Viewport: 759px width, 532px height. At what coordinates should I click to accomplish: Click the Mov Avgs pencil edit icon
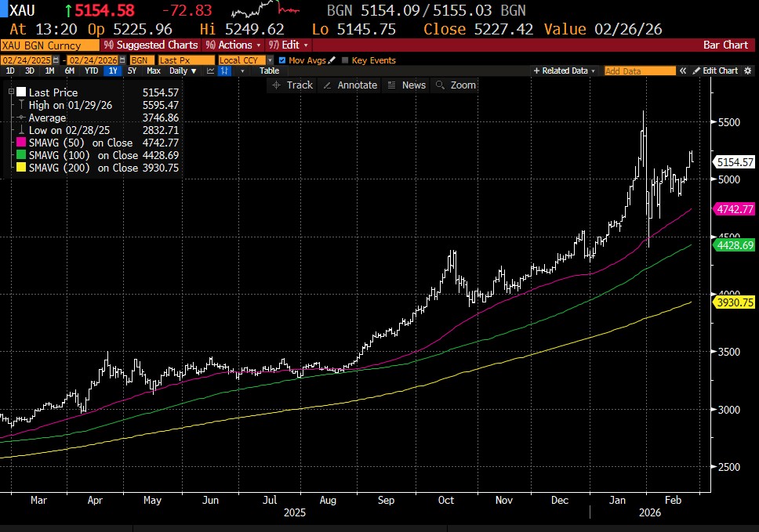332,60
